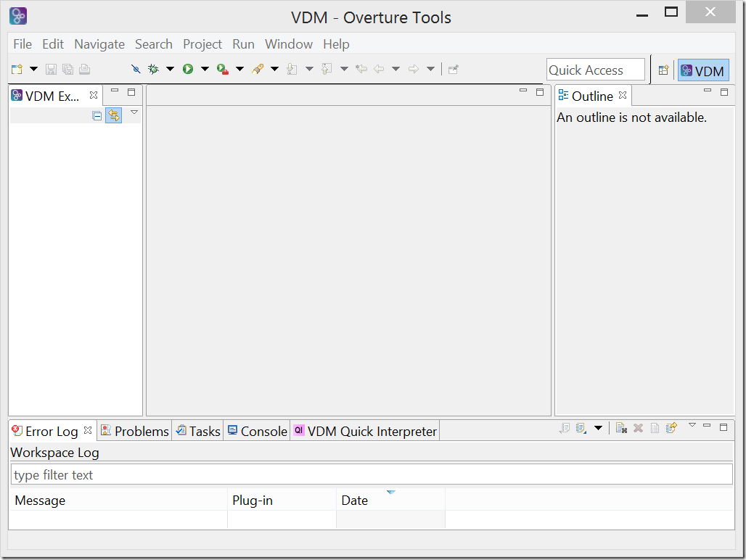
Task: Open the Help menu
Action: pyautogui.click(x=336, y=44)
